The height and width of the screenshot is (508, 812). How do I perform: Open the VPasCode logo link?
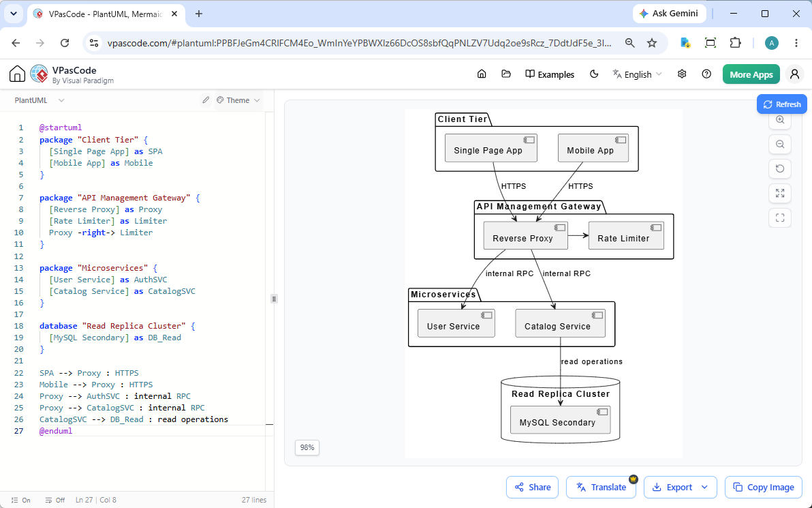(x=72, y=74)
